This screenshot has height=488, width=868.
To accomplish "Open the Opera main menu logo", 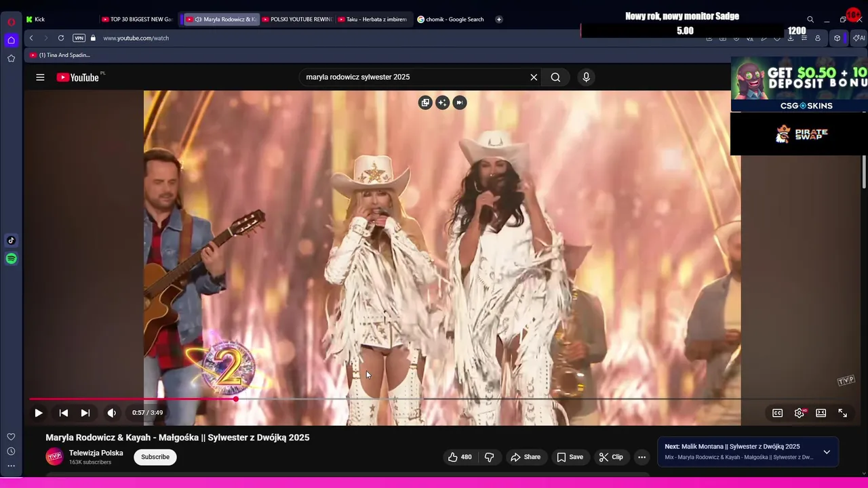I will [x=11, y=22].
